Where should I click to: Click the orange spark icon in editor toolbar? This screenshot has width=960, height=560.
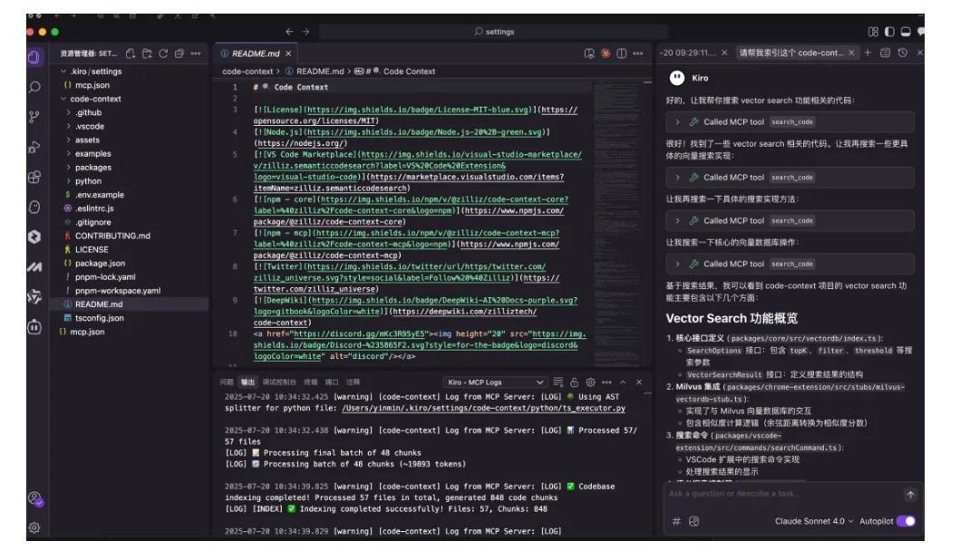605,53
